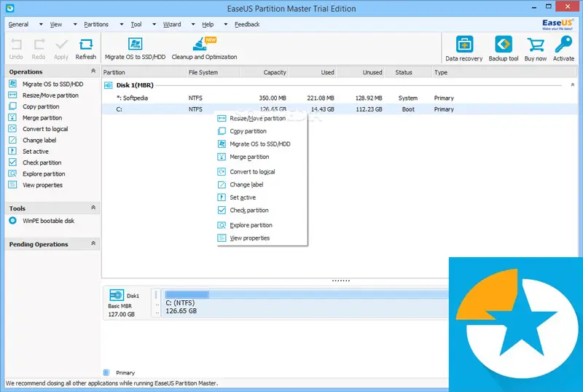This screenshot has height=392, width=583.
Task: Open the View menu dropdown arrow
Action: point(75,24)
